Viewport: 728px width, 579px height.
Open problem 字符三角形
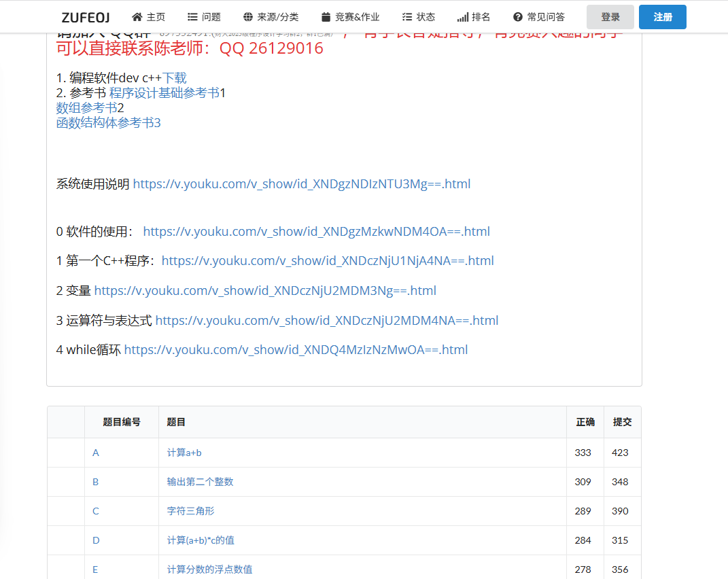191,511
